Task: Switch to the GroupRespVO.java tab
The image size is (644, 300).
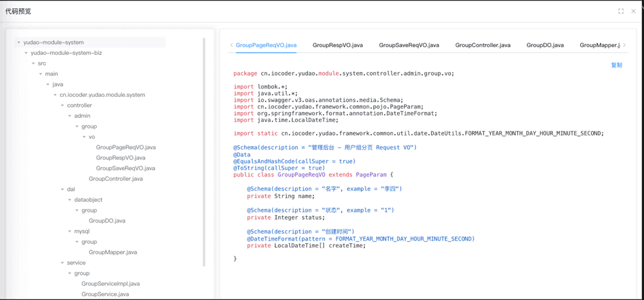Action: (x=337, y=45)
